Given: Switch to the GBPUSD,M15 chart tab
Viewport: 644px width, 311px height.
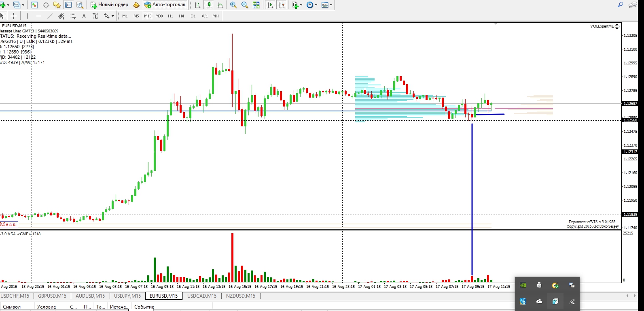Looking at the screenshot, I should [x=52, y=296].
